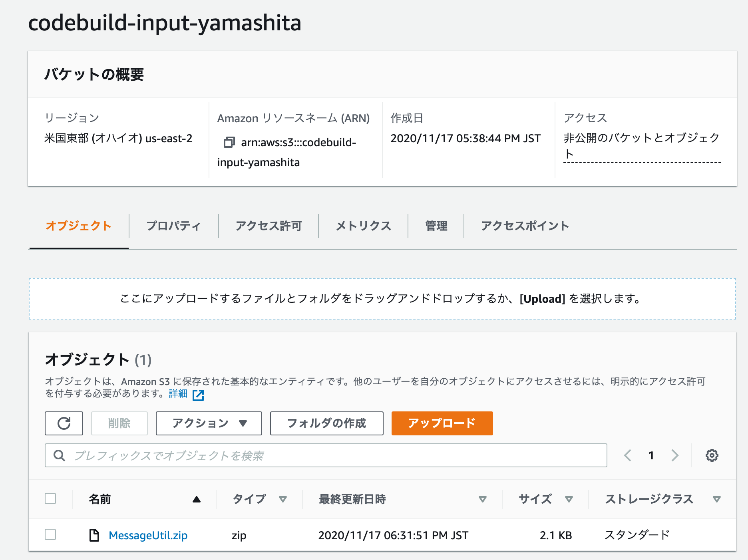Image resolution: width=748 pixels, height=560 pixels.
Task: Click the スタンダード storage class cell
Action: tap(637, 535)
